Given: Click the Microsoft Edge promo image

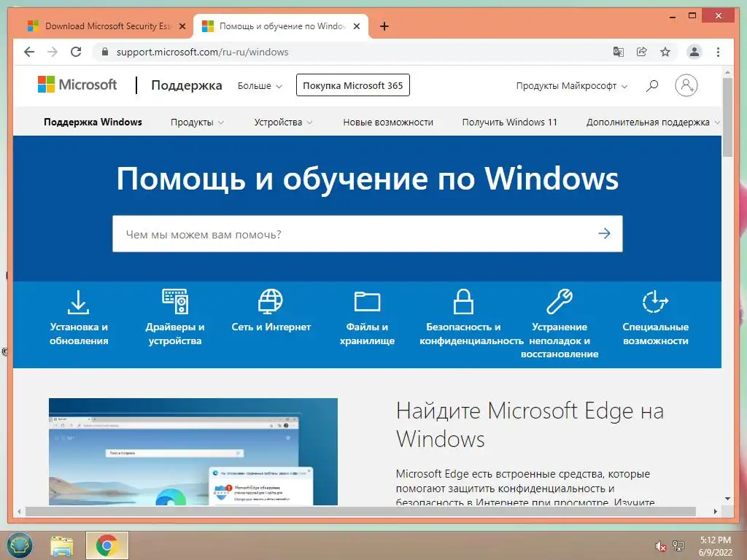Looking at the screenshot, I should pyautogui.click(x=193, y=451).
